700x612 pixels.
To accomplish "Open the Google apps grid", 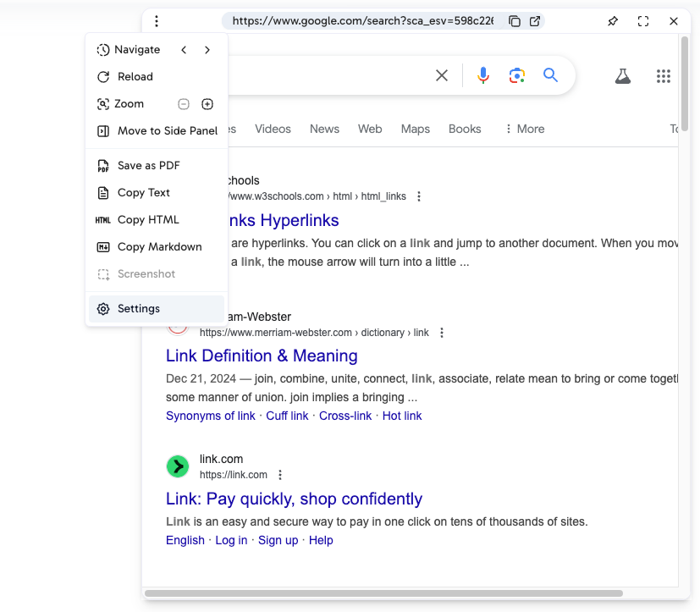I will coord(664,76).
